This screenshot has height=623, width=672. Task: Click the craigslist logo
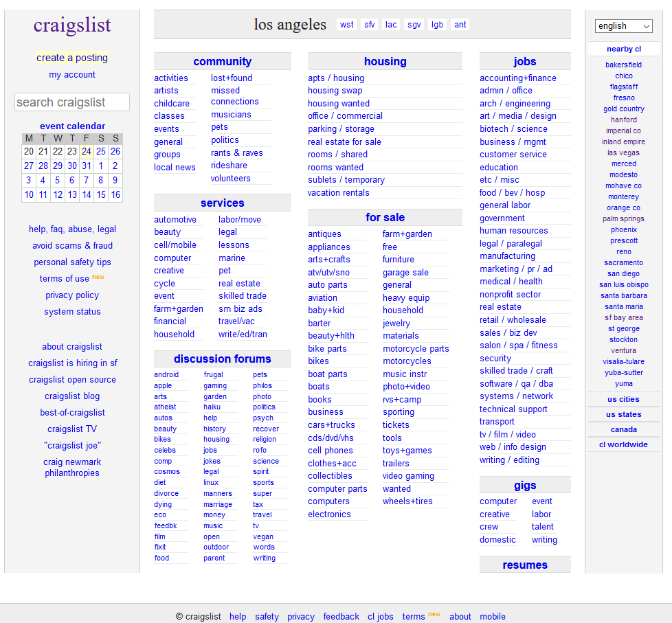point(72,25)
